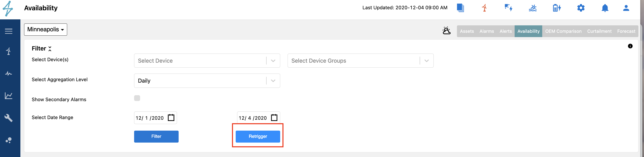Switch to the Alarms tab
The height and width of the screenshot is (157, 644).
coord(487,31)
